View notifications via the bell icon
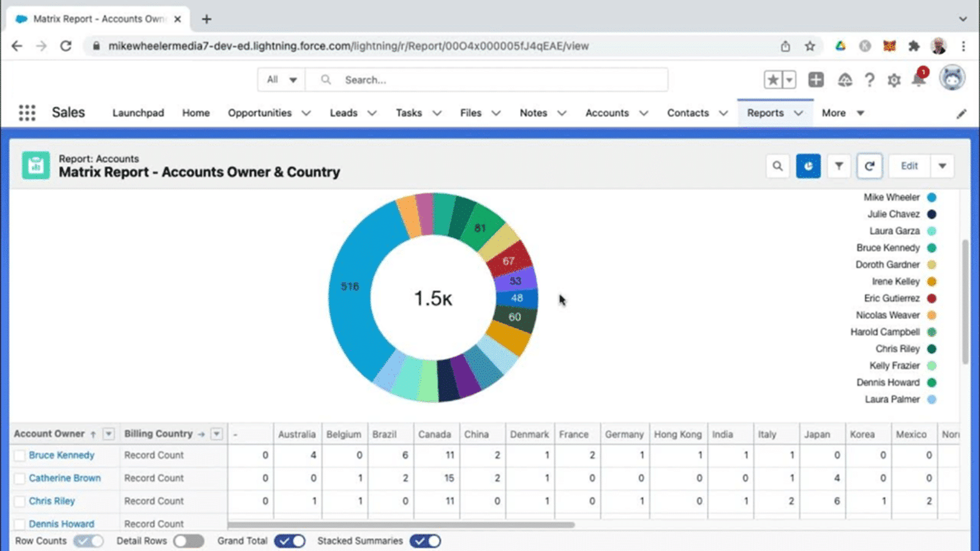The width and height of the screenshot is (980, 551). pyautogui.click(x=918, y=80)
